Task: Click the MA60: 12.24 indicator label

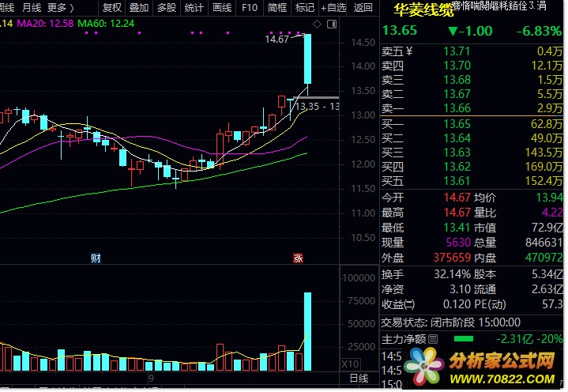Action: click(x=106, y=24)
